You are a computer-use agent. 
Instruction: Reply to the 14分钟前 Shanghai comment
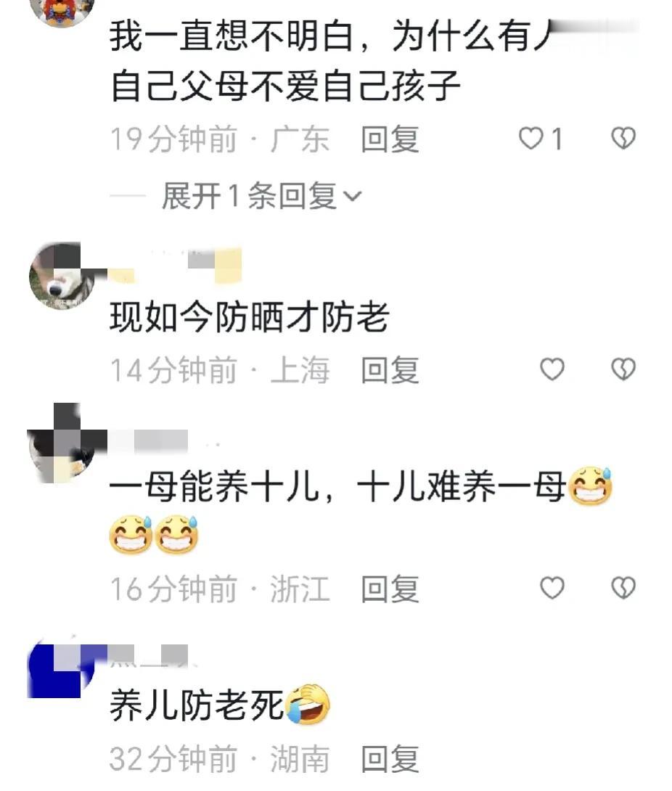[x=390, y=370]
